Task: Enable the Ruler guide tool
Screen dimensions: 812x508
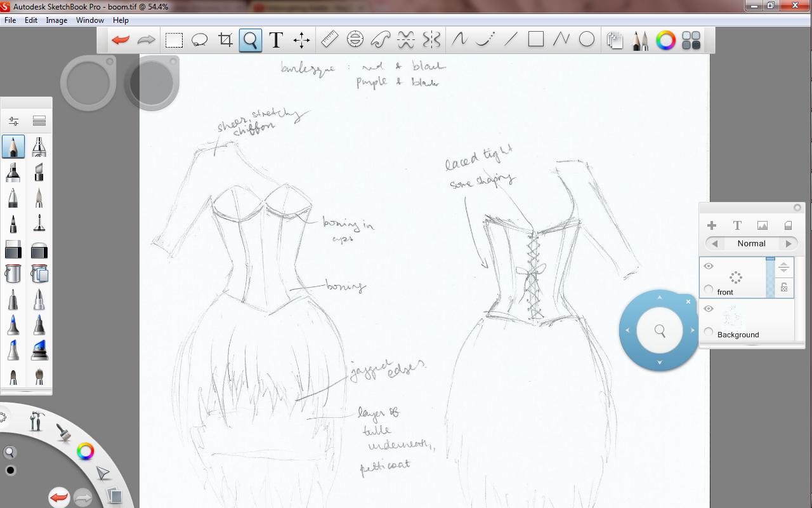Action: coord(329,40)
